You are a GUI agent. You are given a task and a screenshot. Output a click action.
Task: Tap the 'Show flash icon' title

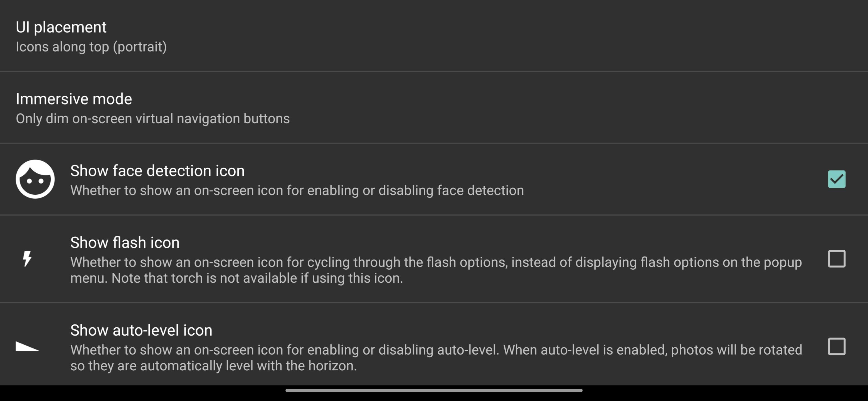[125, 243]
